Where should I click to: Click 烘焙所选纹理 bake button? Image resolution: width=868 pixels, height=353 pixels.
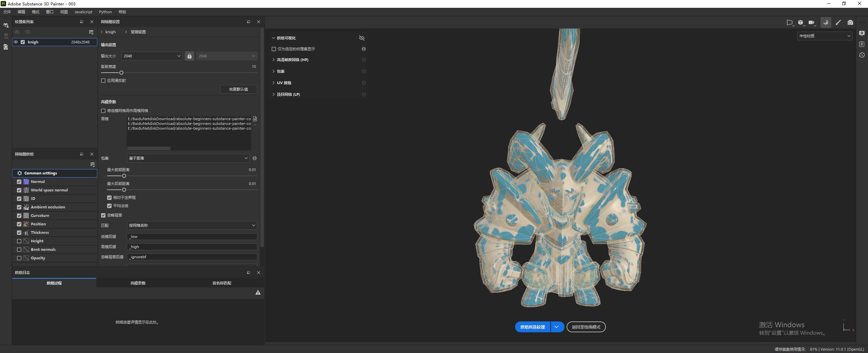(x=533, y=327)
